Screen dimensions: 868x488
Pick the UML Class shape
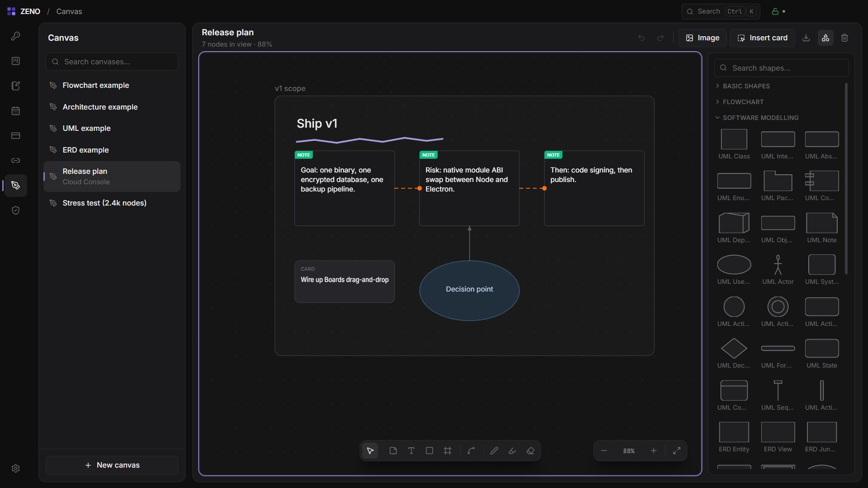(x=734, y=144)
